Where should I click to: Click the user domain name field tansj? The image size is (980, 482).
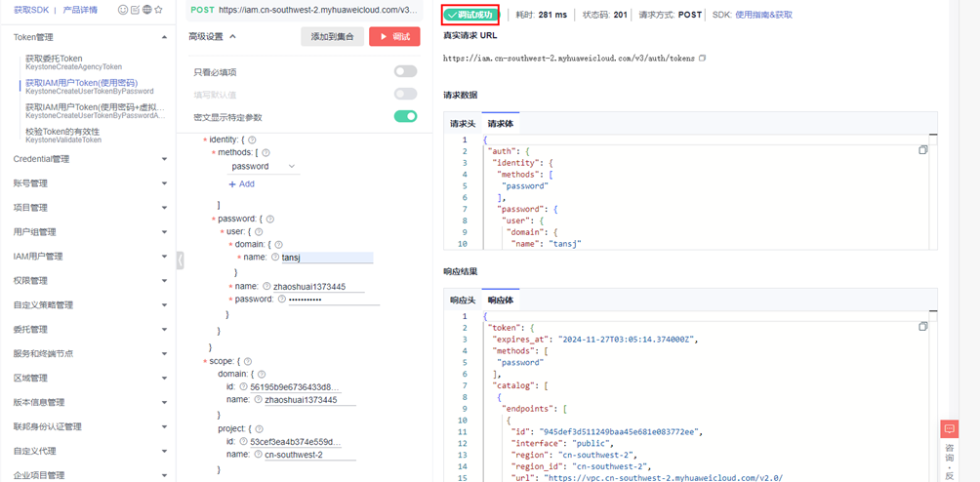click(327, 258)
